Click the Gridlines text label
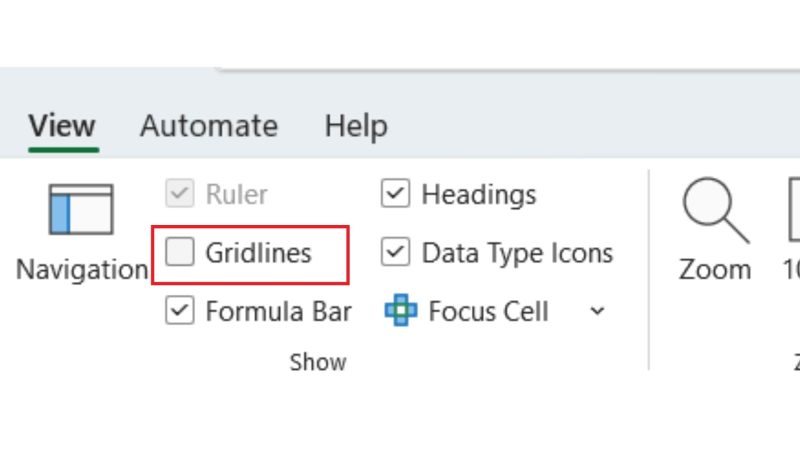This screenshot has height=450, width=800. (258, 253)
